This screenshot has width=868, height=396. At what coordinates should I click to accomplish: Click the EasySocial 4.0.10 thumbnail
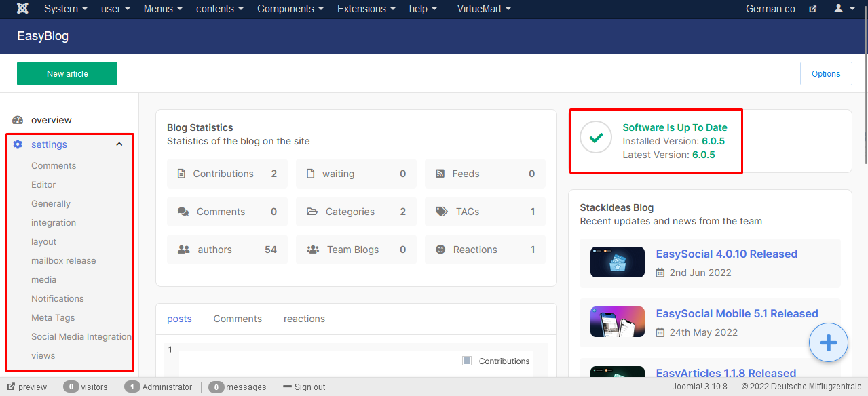(x=618, y=262)
